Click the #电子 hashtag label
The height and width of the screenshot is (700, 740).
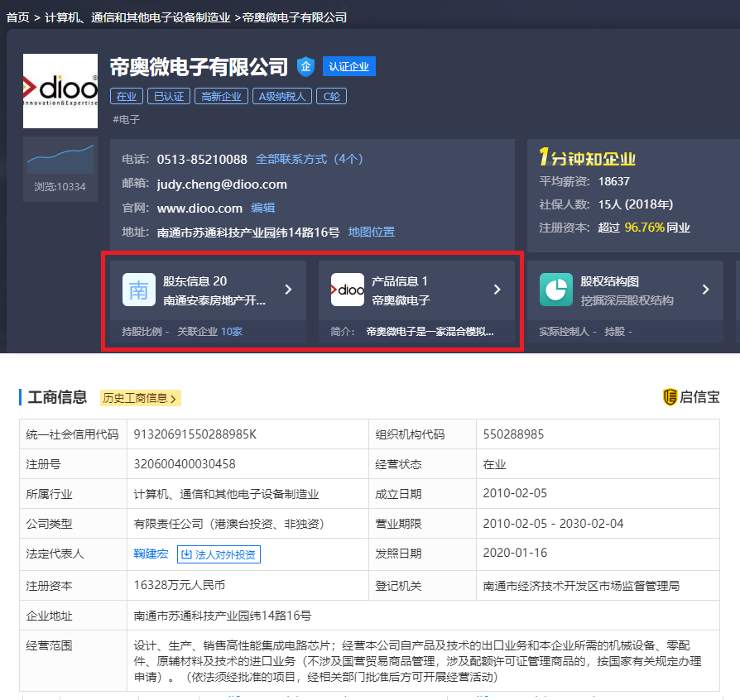(x=126, y=119)
